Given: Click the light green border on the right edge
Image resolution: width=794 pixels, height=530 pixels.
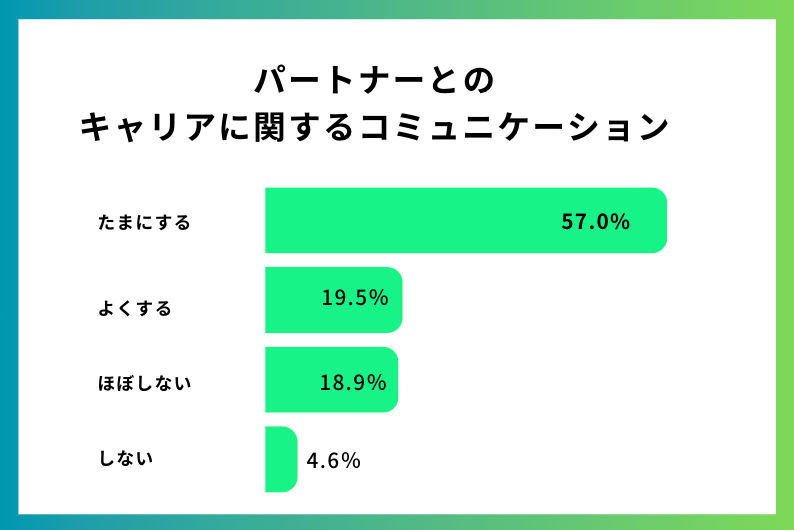Looking at the screenshot, I should tap(785, 265).
